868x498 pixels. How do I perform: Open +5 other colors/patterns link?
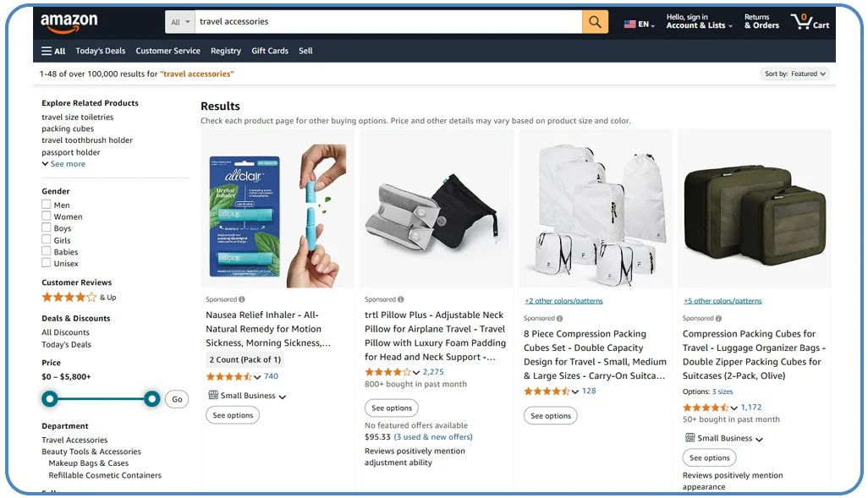(722, 301)
